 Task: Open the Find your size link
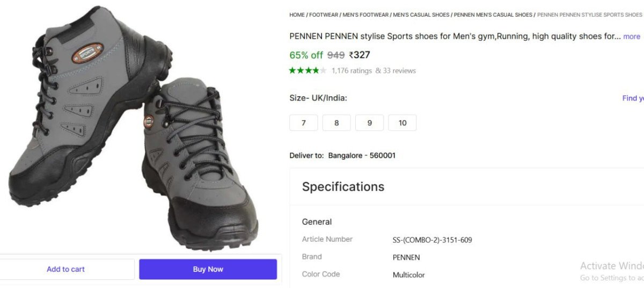click(632, 98)
